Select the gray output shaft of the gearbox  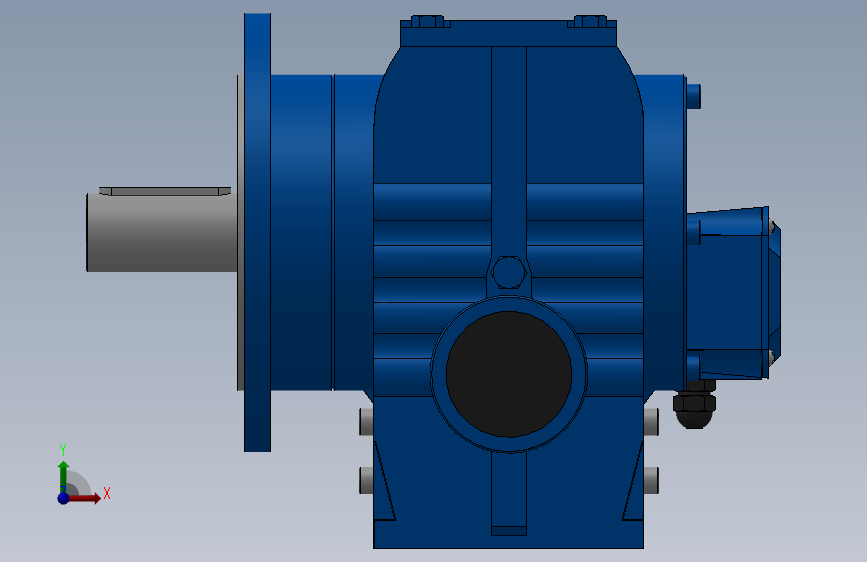coord(162,233)
